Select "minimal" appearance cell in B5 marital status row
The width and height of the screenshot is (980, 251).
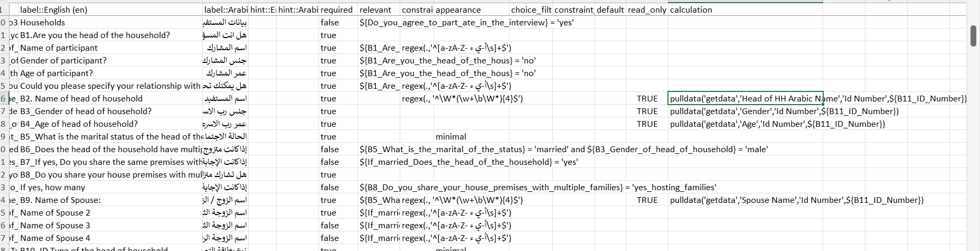tap(450, 136)
